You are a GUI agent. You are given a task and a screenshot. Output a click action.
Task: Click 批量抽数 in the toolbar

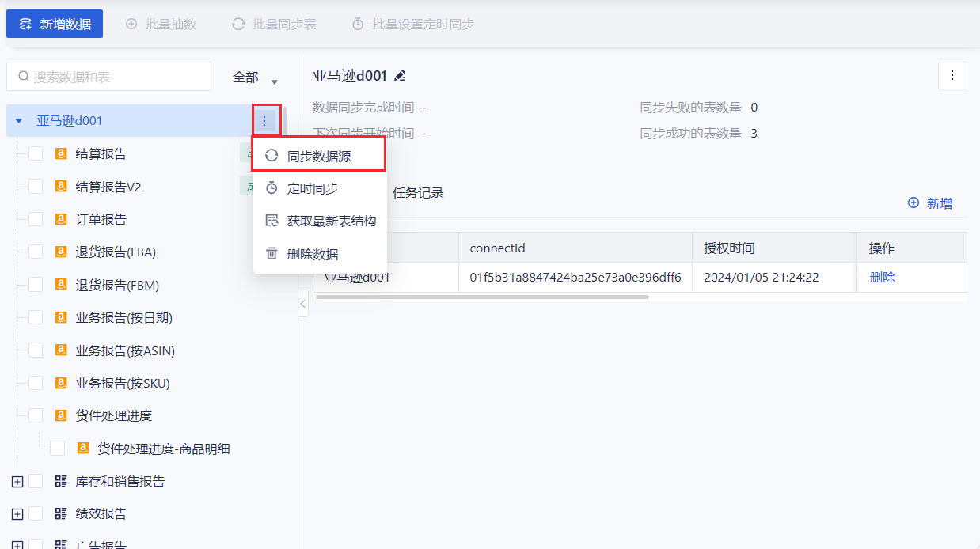(x=161, y=25)
